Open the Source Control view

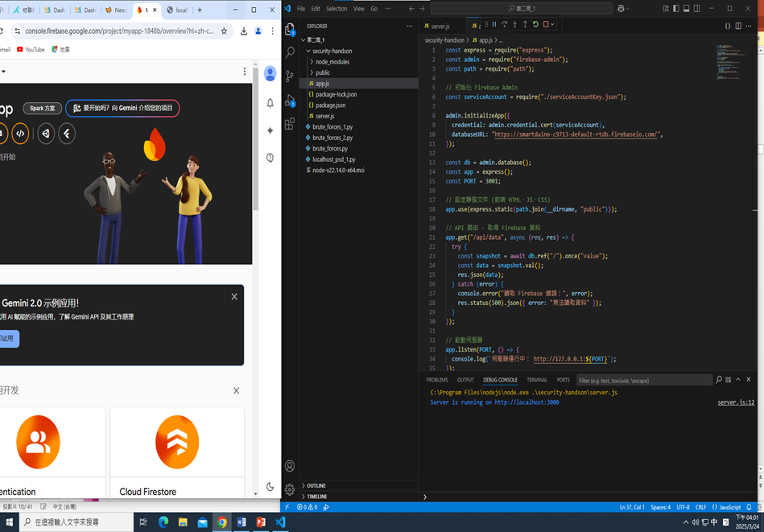(x=290, y=76)
